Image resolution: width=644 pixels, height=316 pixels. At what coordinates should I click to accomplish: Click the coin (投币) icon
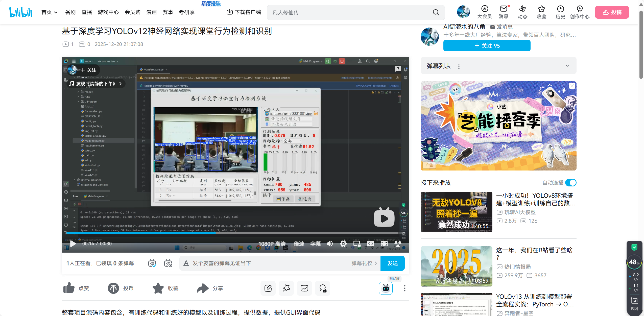pyautogui.click(x=113, y=288)
